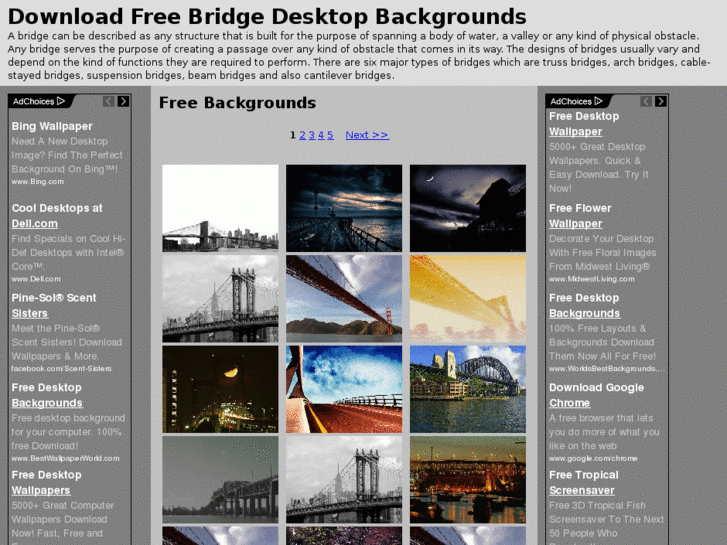Open night city with orange moon thumbnail
The image size is (727, 545).
[220, 389]
